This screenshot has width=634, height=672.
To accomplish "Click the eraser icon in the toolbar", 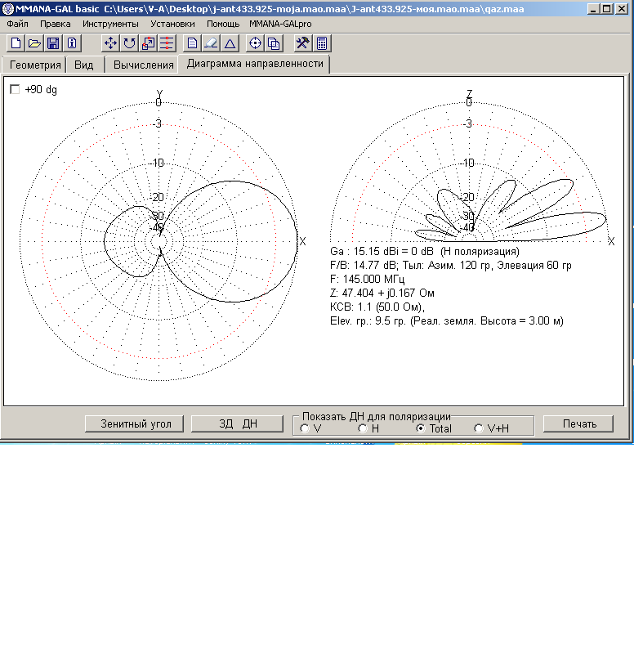I will click(211, 43).
